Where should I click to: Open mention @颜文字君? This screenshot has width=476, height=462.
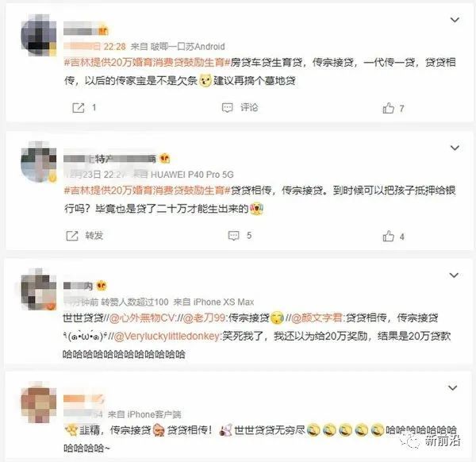click(x=317, y=318)
